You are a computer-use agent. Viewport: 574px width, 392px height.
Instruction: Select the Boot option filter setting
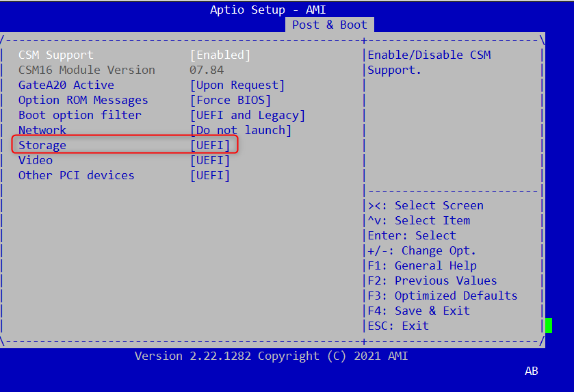click(x=79, y=115)
